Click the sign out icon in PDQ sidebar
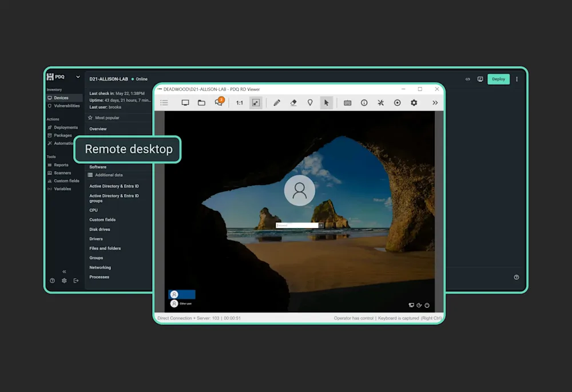 (x=76, y=280)
